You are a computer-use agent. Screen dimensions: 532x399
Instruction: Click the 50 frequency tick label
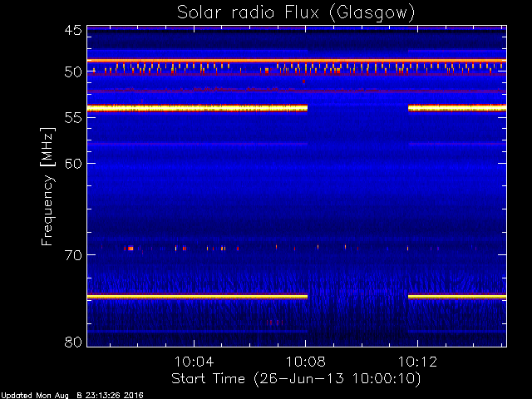click(x=73, y=72)
